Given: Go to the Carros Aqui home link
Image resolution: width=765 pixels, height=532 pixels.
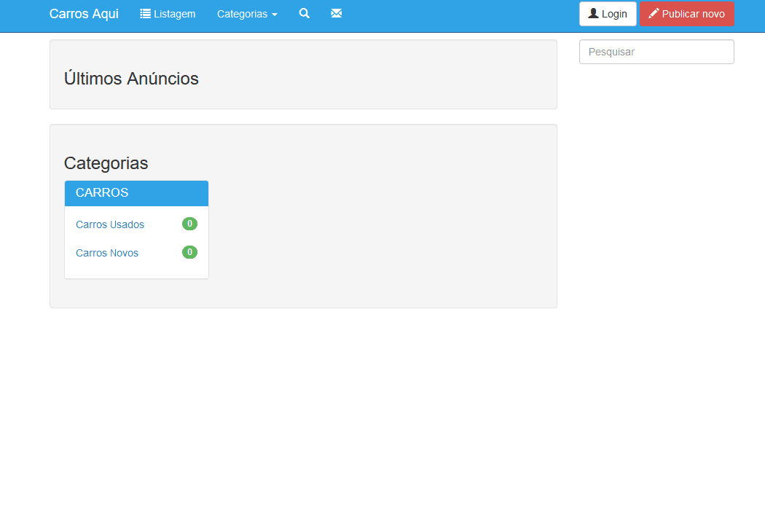Looking at the screenshot, I should click(84, 14).
